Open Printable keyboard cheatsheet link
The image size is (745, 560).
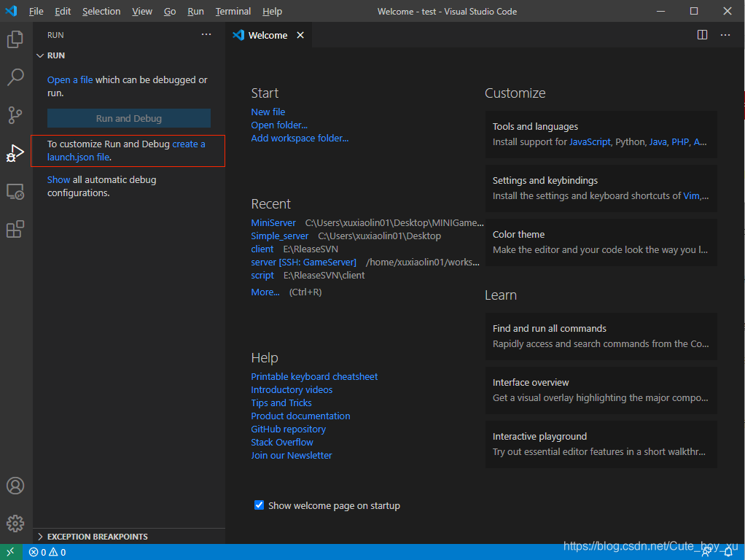tap(314, 376)
